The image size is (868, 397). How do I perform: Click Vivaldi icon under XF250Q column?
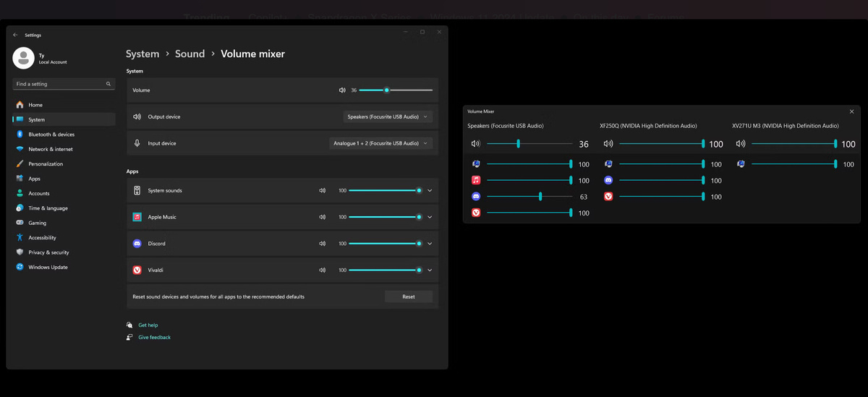[608, 197]
